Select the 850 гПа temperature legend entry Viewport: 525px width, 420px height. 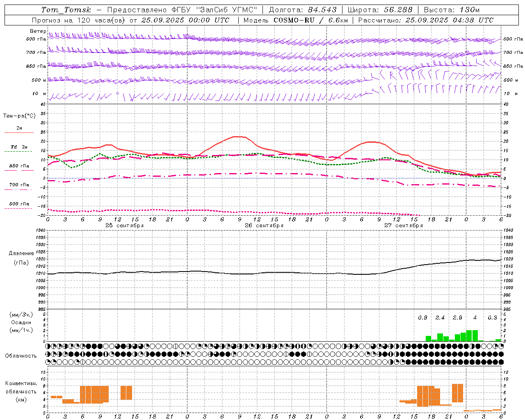tap(19, 167)
